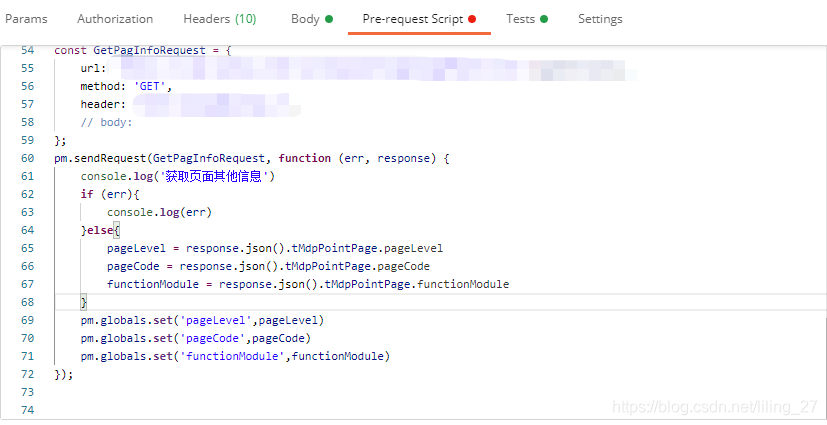The height and width of the screenshot is (425, 827).
Task: Click the 'if (err){' line
Action: (110, 194)
